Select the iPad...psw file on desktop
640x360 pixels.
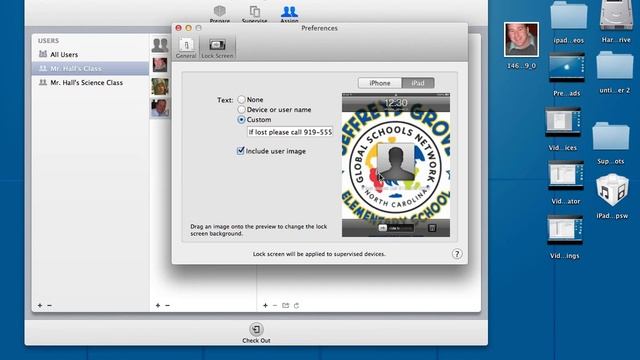tap(612, 197)
